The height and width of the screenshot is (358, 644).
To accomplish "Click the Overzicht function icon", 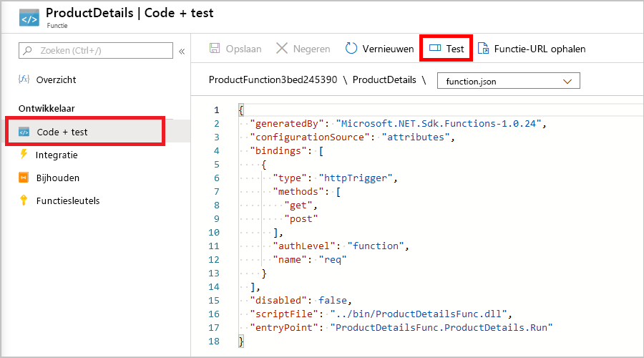I will point(24,79).
